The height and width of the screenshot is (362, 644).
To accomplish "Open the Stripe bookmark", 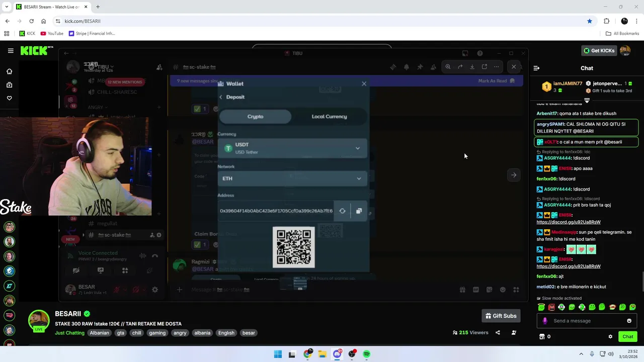I will (x=92, y=34).
